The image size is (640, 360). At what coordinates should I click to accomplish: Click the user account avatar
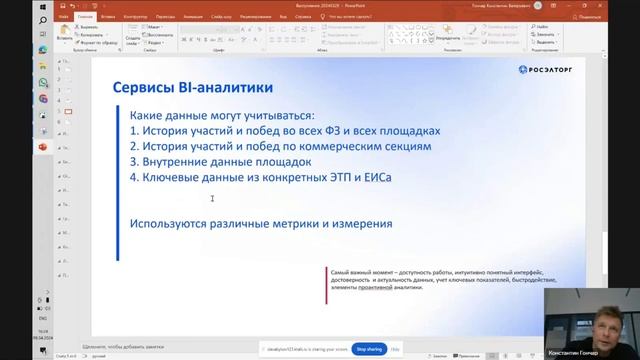pyautogui.click(x=538, y=6)
